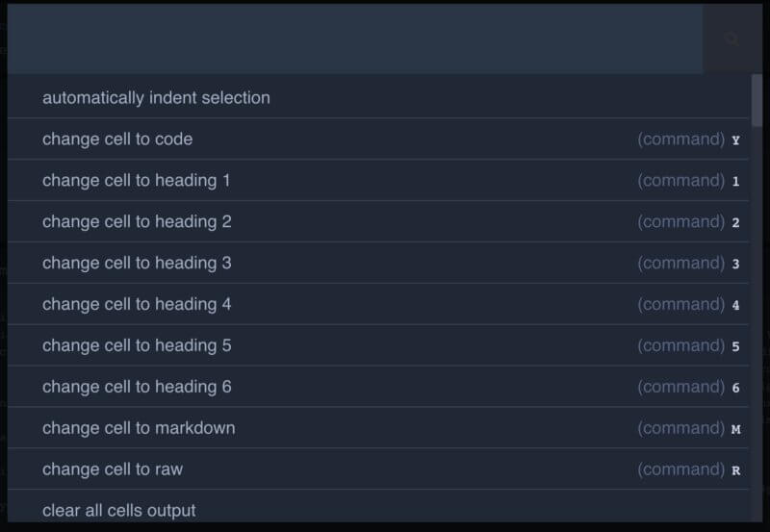Select change cell to heading 6
770x532 pixels.
click(x=137, y=388)
